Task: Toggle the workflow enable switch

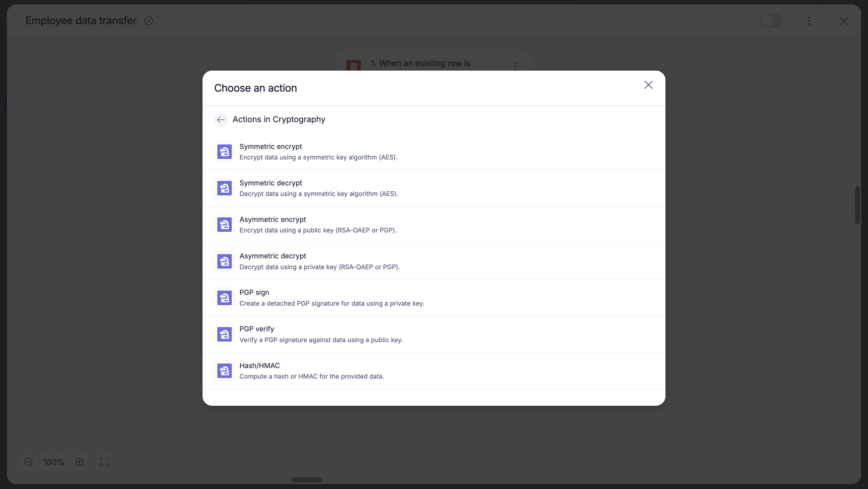Action: coord(771,21)
